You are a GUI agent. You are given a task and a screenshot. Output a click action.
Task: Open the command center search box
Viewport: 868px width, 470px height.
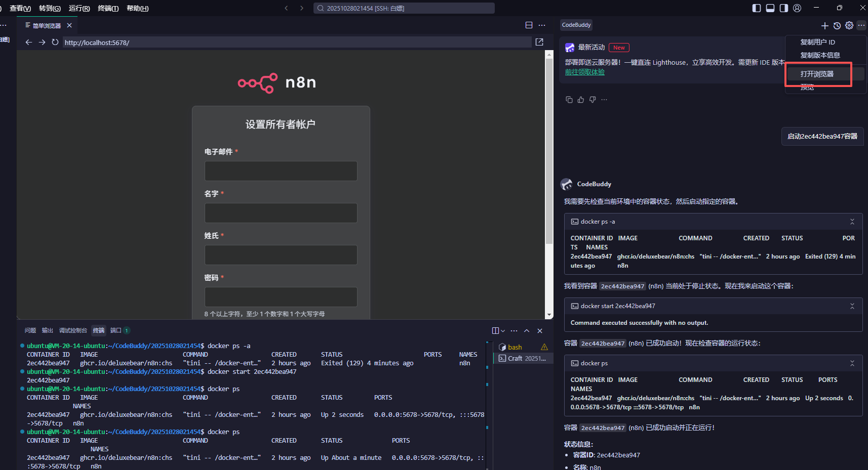click(404, 8)
